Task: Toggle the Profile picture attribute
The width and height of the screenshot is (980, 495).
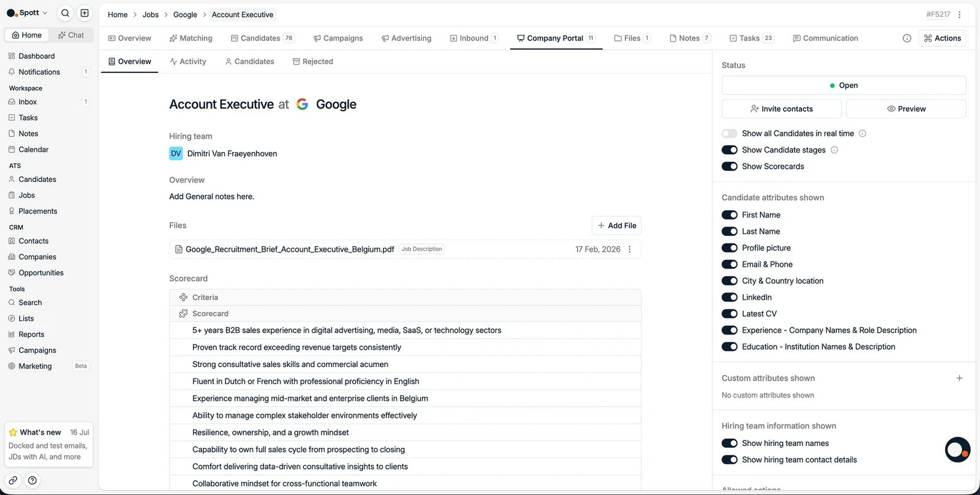Action: coord(729,248)
